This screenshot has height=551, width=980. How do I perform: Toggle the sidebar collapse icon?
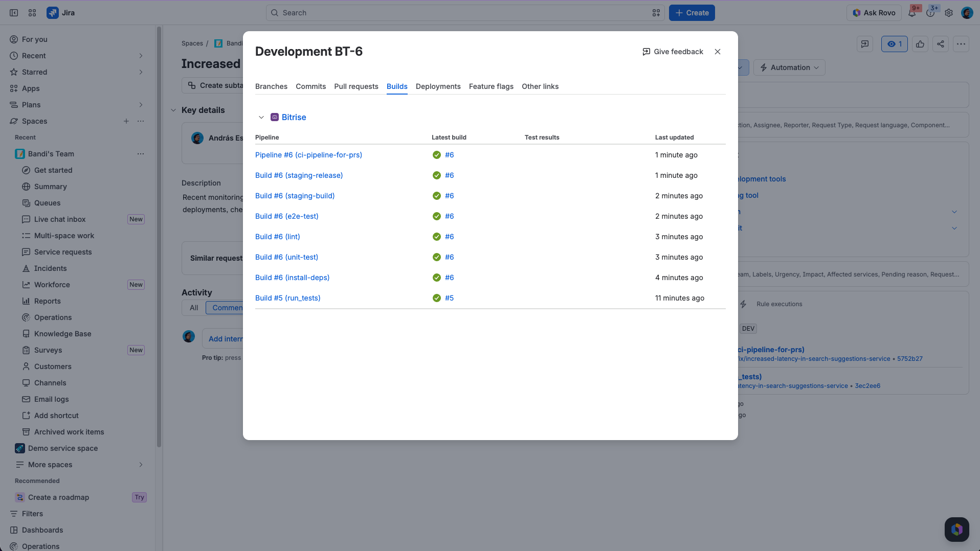[x=14, y=13]
